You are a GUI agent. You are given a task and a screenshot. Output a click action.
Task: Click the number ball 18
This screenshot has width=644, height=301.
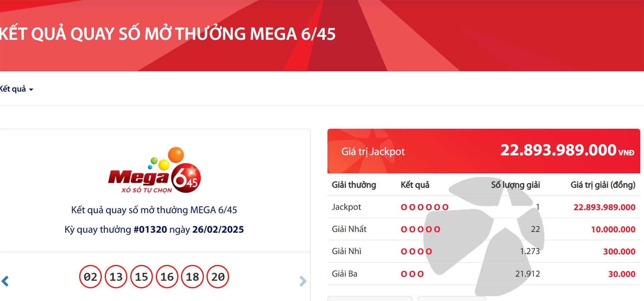tap(193, 277)
